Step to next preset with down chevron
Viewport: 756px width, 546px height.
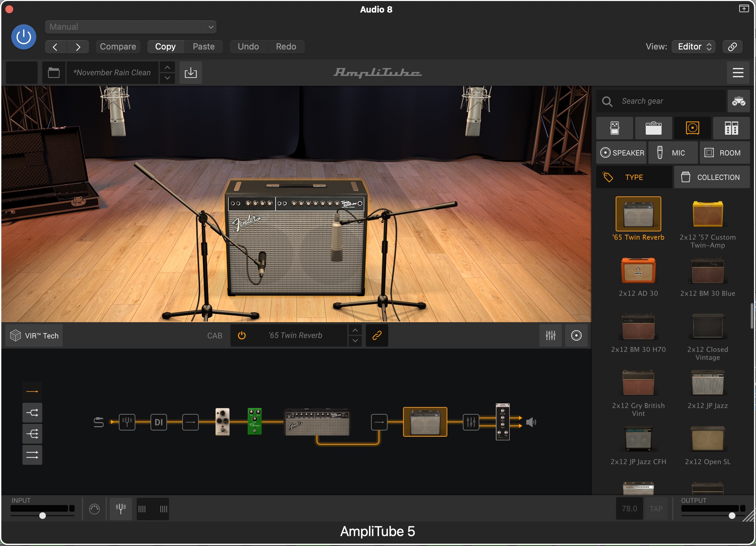167,78
